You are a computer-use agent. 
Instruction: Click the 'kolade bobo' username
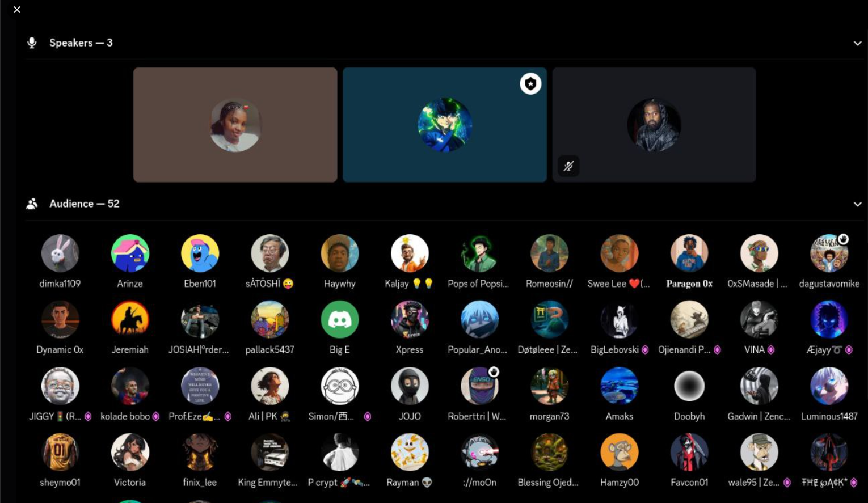click(x=125, y=416)
